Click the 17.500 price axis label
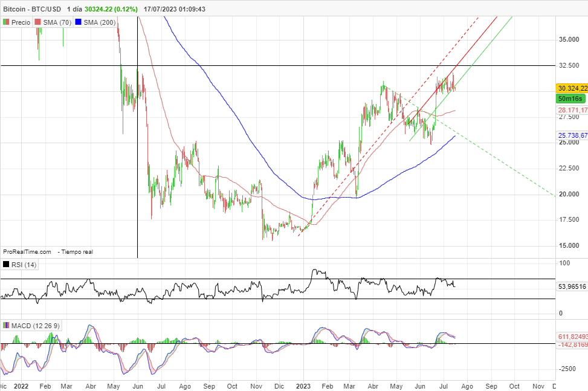Image resolution: width=588 pixels, height=391 pixels. pos(569,219)
